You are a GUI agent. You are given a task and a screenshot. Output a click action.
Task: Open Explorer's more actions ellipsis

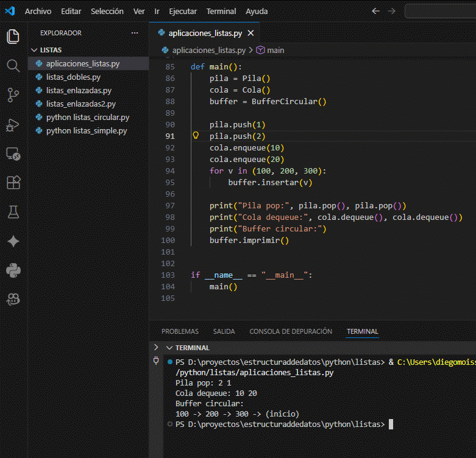coord(135,33)
